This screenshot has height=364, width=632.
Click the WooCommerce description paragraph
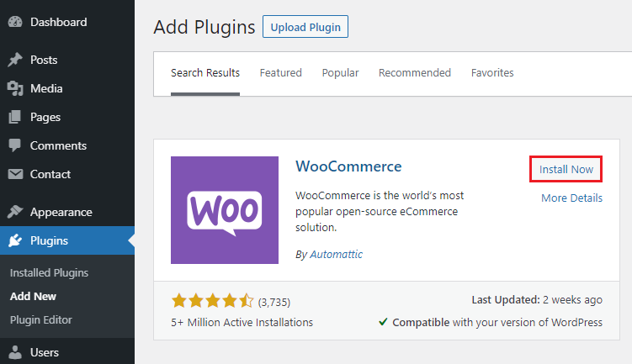click(380, 211)
